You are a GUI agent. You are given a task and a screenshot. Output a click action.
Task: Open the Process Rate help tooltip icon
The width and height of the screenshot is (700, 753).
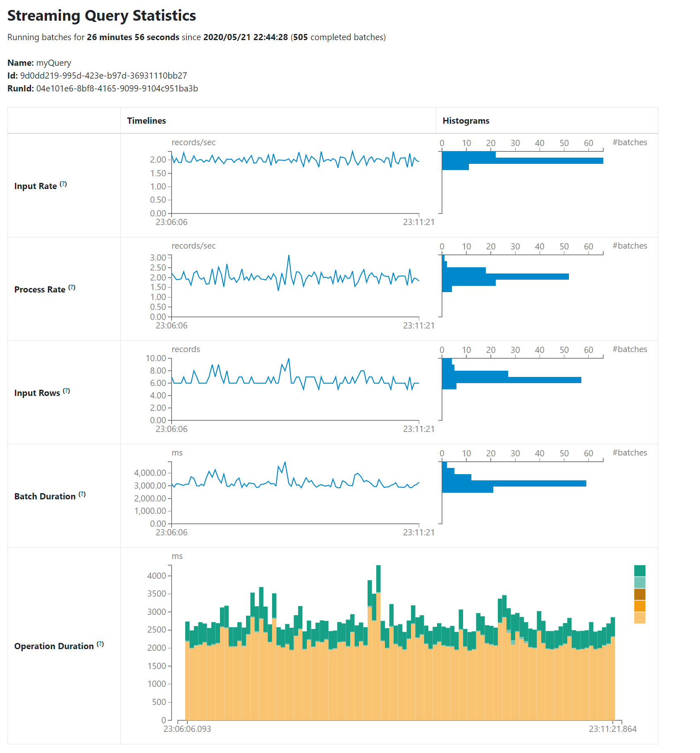(72, 287)
